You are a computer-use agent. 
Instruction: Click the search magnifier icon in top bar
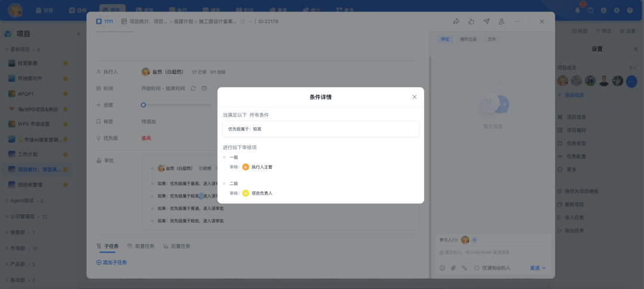[x=590, y=10]
